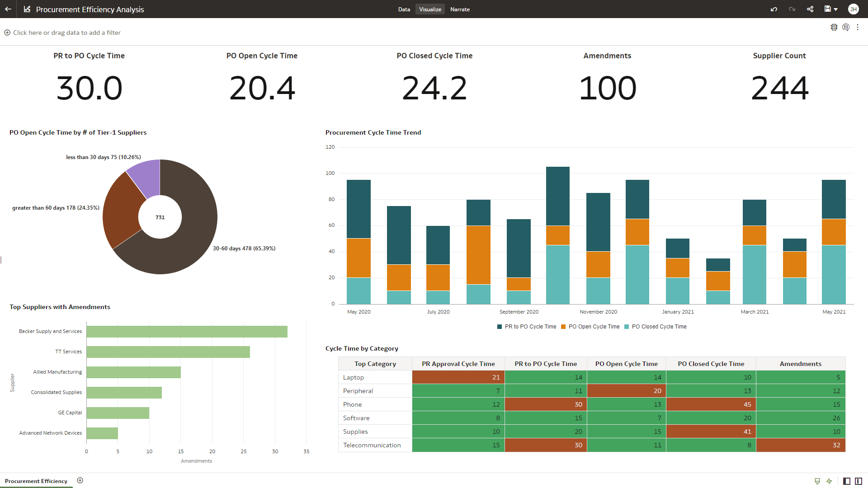This screenshot has height=488, width=868.
Task: Click the data limit icon near filter bar
Action: coord(846,27)
